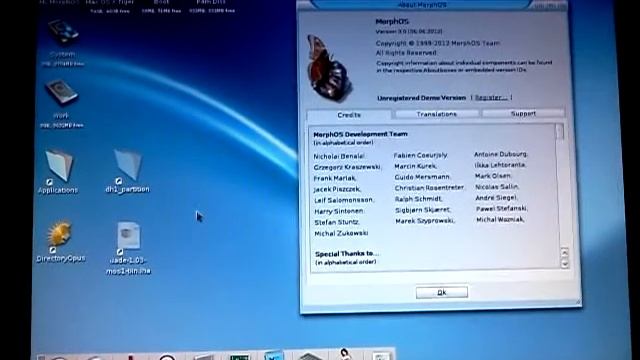This screenshot has height=360, width=640.
Task: Click the name "Michal Wozniak"
Action: click(x=500, y=220)
